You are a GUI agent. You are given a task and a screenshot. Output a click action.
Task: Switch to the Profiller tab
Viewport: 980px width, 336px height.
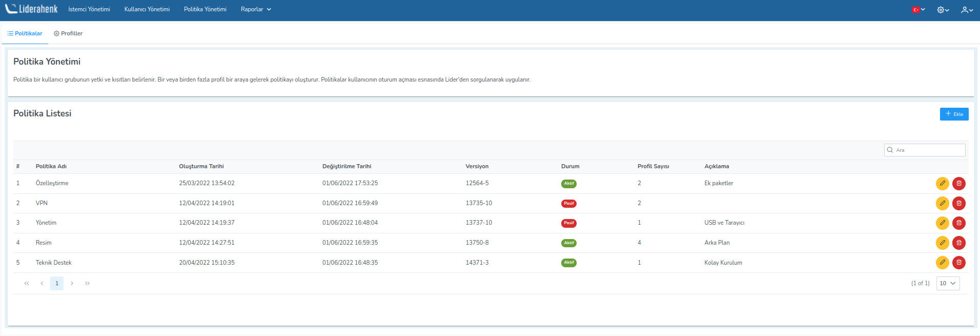68,33
